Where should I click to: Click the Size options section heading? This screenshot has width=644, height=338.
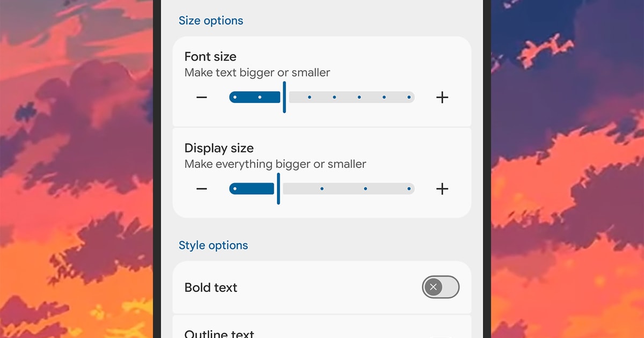coord(211,21)
